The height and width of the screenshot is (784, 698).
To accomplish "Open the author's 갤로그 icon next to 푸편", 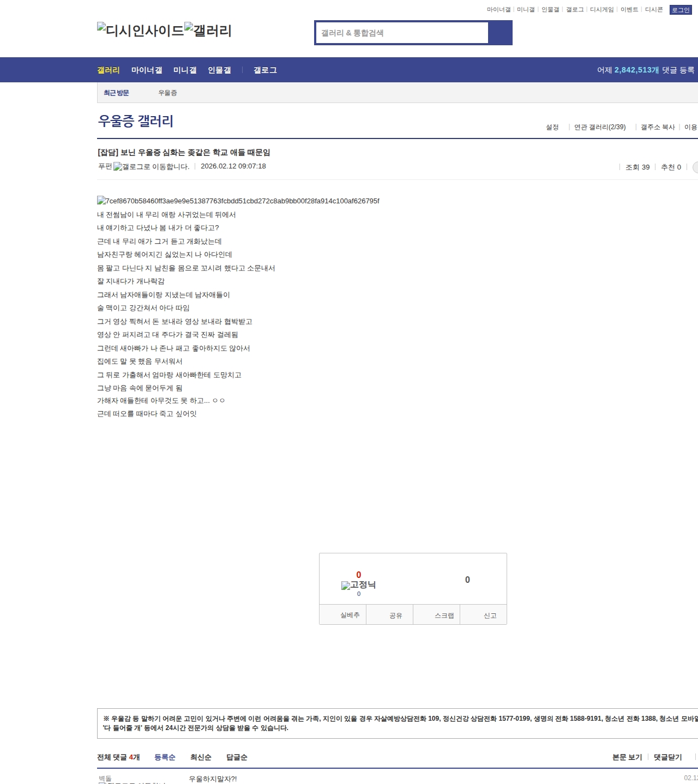I will pos(152,167).
